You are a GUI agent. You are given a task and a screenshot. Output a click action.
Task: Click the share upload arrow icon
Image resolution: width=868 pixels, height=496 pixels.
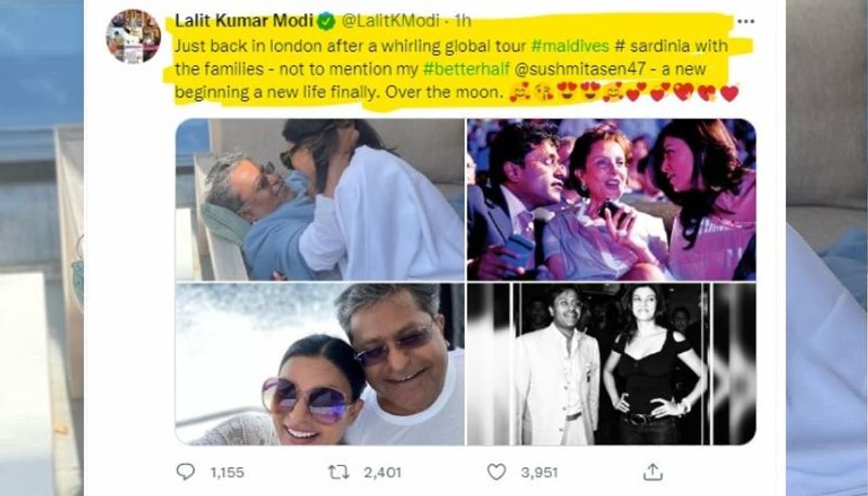click(652, 472)
